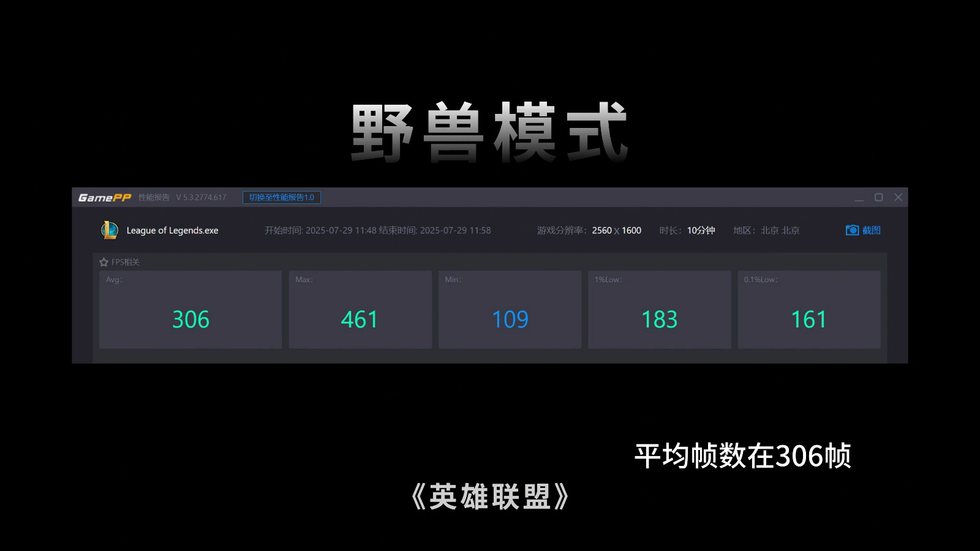Close the GamePP report window
The image size is (980, 551).
pyautogui.click(x=899, y=197)
